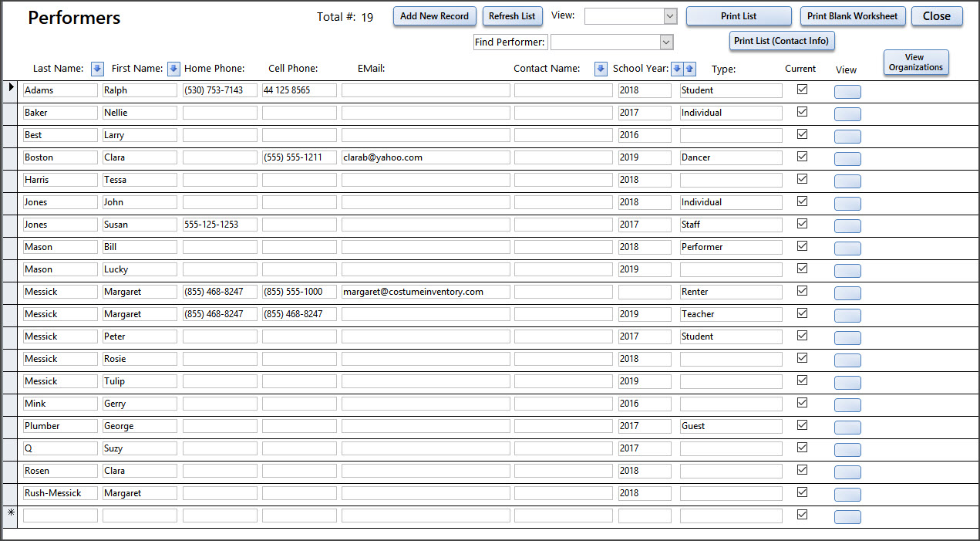This screenshot has height=541, width=980.
Task: Open the View button for George Plumber
Action: (847, 428)
